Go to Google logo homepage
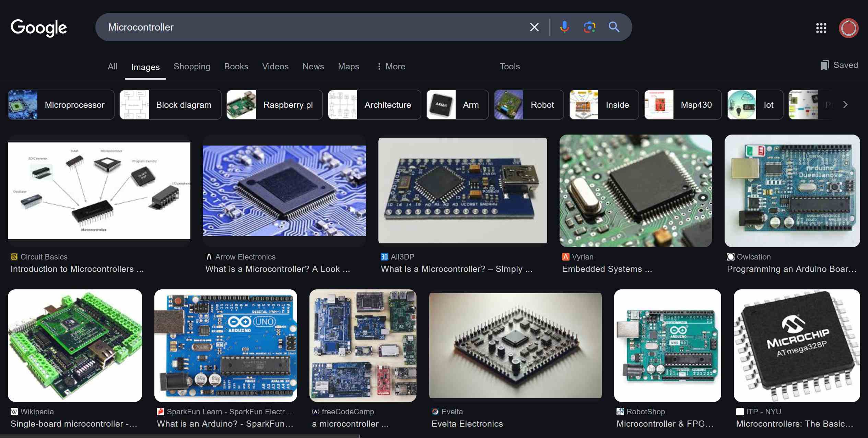This screenshot has width=868, height=438. [x=39, y=28]
